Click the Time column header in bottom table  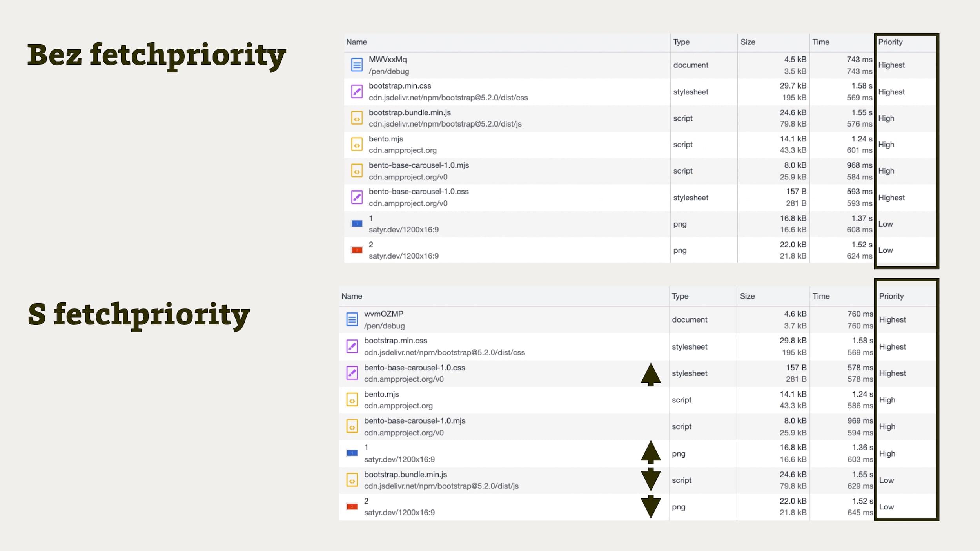(x=821, y=296)
